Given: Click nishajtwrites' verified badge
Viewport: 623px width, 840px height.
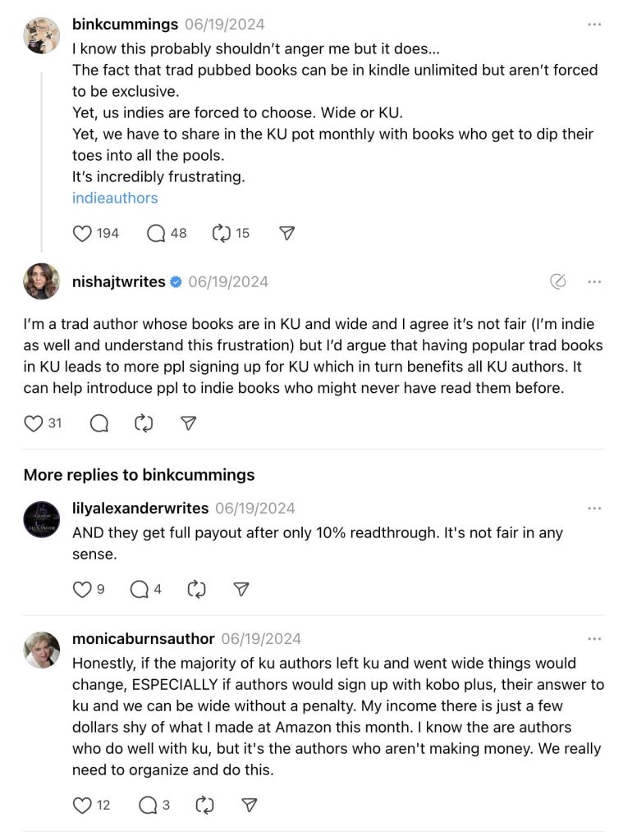Looking at the screenshot, I should pos(175,281).
